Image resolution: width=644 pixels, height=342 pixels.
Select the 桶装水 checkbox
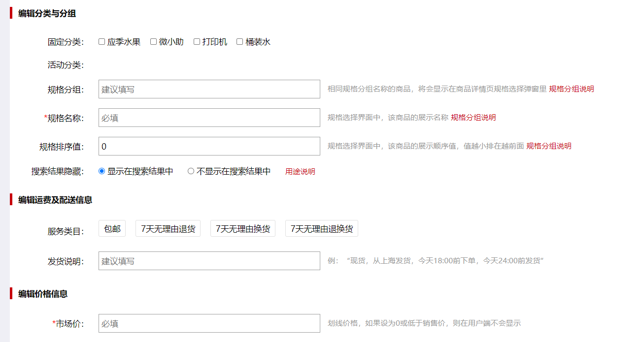(240, 42)
